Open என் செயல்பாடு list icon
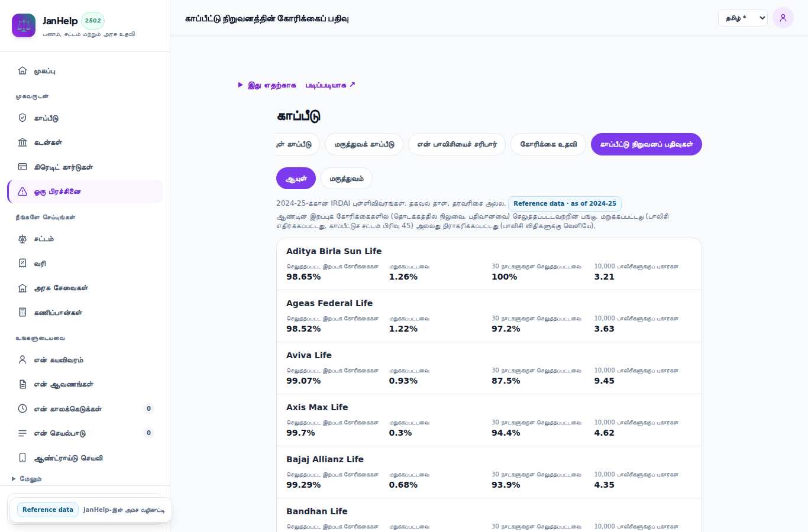 pos(22,433)
